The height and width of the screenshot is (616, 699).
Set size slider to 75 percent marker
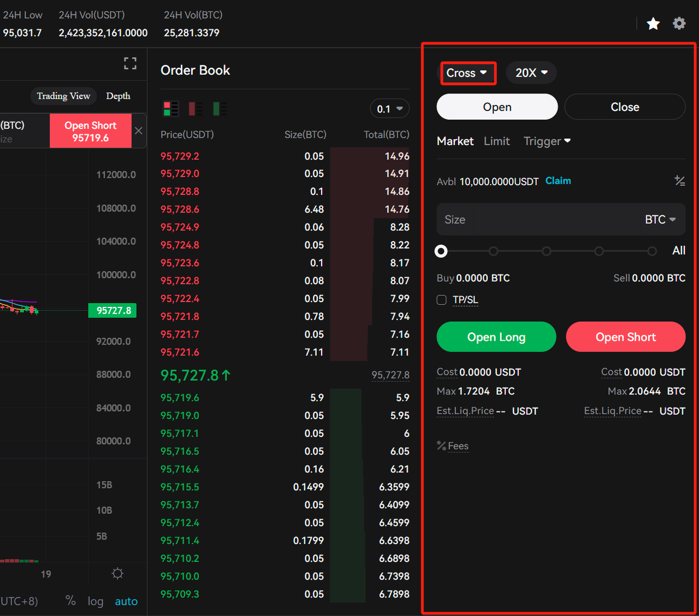(599, 251)
